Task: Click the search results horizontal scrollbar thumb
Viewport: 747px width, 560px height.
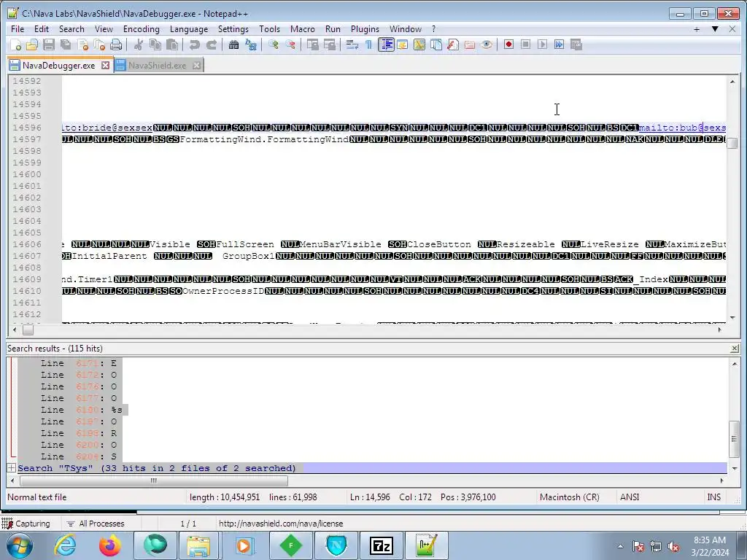Action: click(153, 481)
